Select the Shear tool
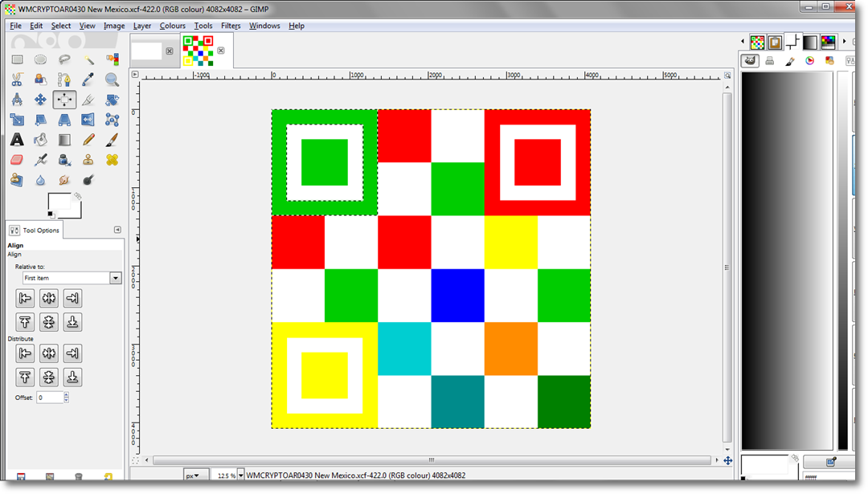868x494 pixels. pyautogui.click(x=40, y=120)
